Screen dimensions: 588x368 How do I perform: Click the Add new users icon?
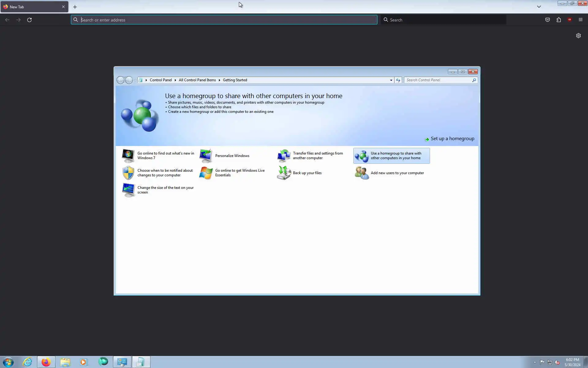click(362, 173)
